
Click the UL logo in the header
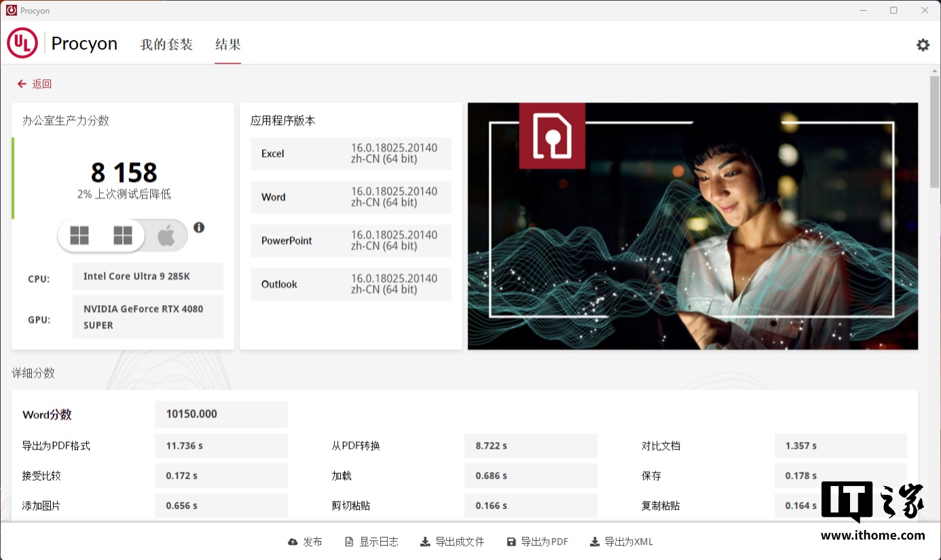coord(22,43)
